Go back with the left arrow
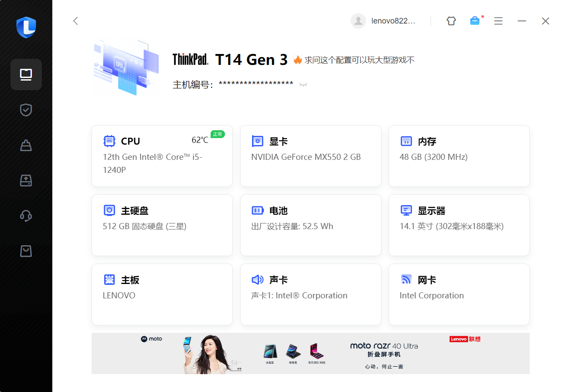Viewport: 569px width, 392px height. (x=75, y=21)
